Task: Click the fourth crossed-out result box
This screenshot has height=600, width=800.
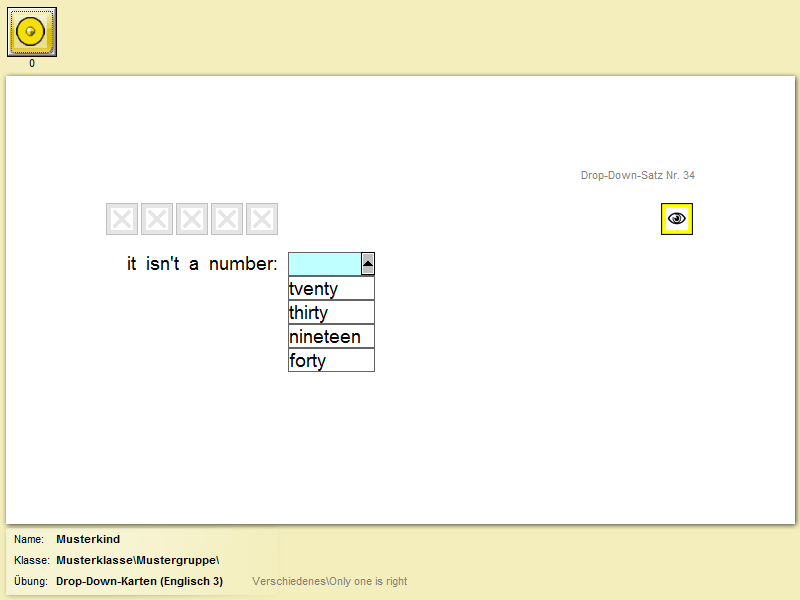Action: coord(227,219)
